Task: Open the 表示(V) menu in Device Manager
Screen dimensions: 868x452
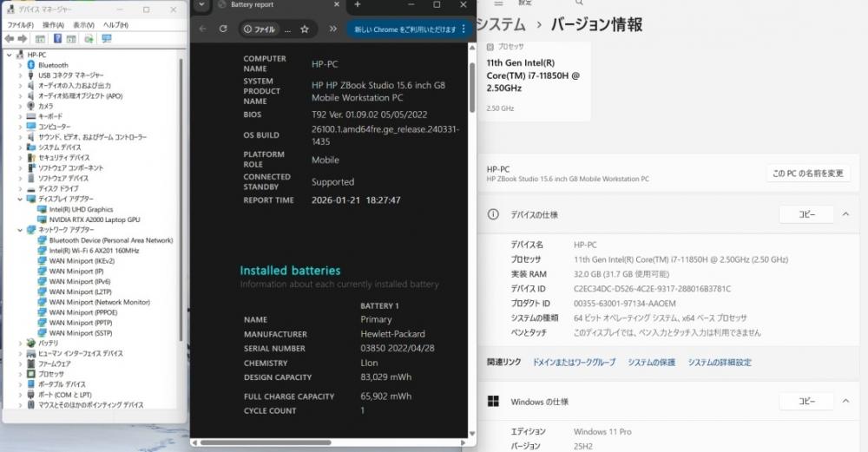Action: [x=83, y=25]
